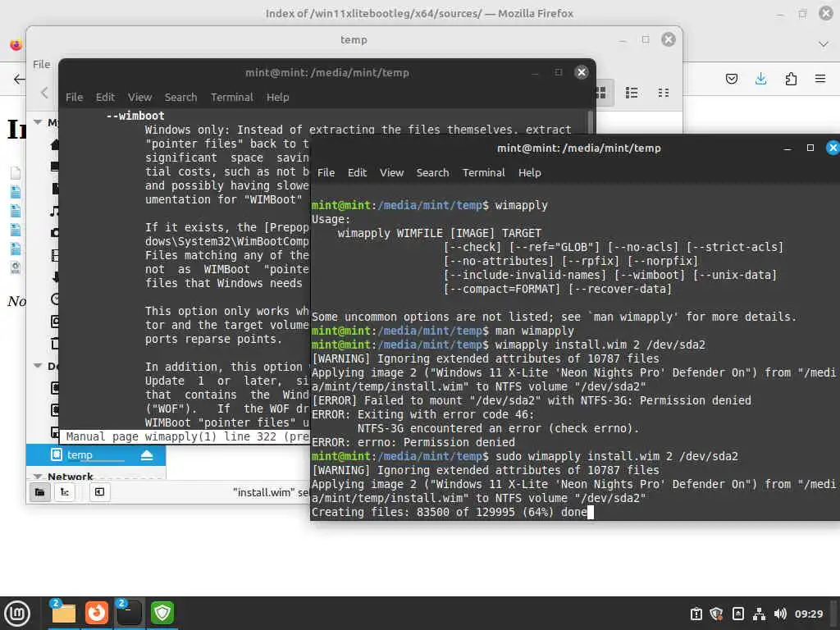Click the '--wimboot' heading in man page
This screenshot has height=630, width=840.
click(135, 116)
